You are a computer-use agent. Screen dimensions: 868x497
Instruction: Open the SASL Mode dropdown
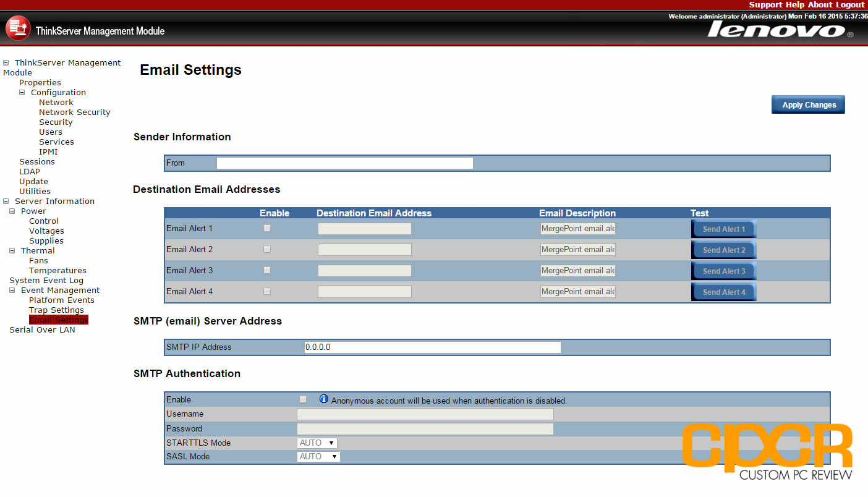[x=318, y=456]
